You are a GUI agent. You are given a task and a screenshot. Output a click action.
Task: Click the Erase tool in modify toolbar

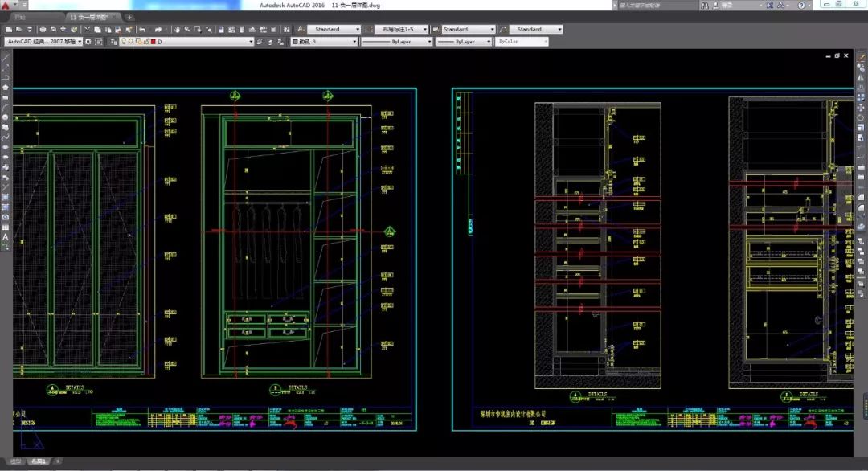[861, 58]
